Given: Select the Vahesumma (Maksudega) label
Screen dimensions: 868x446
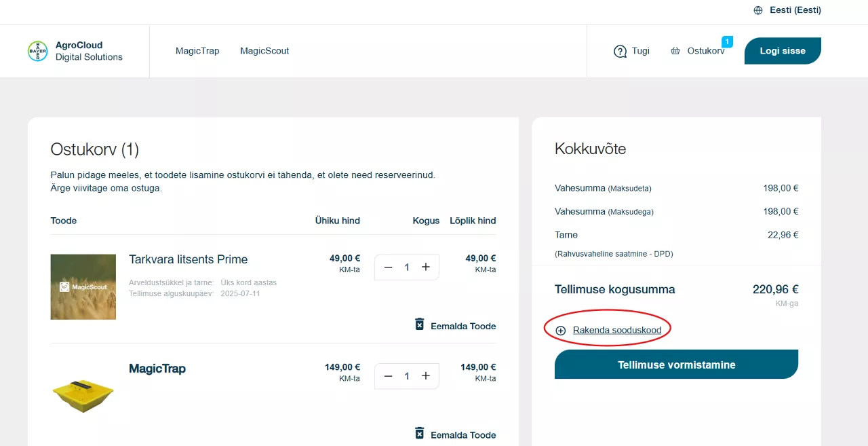Looking at the screenshot, I should click(x=604, y=211).
